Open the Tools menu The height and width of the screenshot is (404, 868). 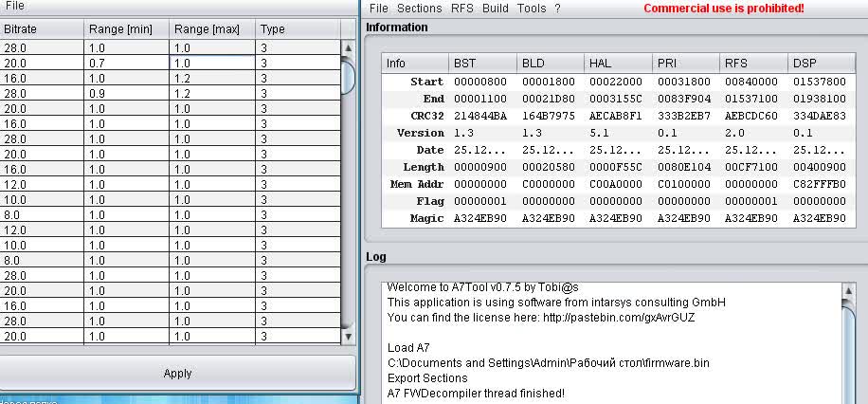pyautogui.click(x=532, y=9)
